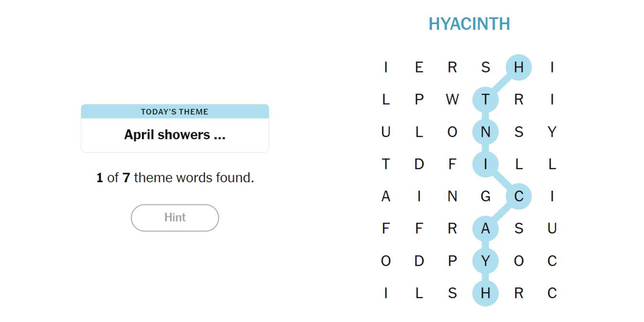The image size is (644, 322).
Task: Tap the highlighted letter Y
Action: click(x=486, y=261)
